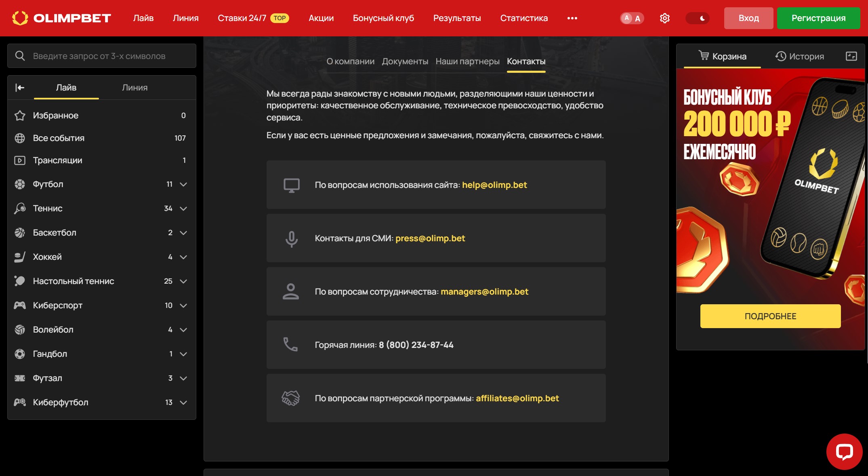Open Бонусный клуб in the top menu

[383, 18]
